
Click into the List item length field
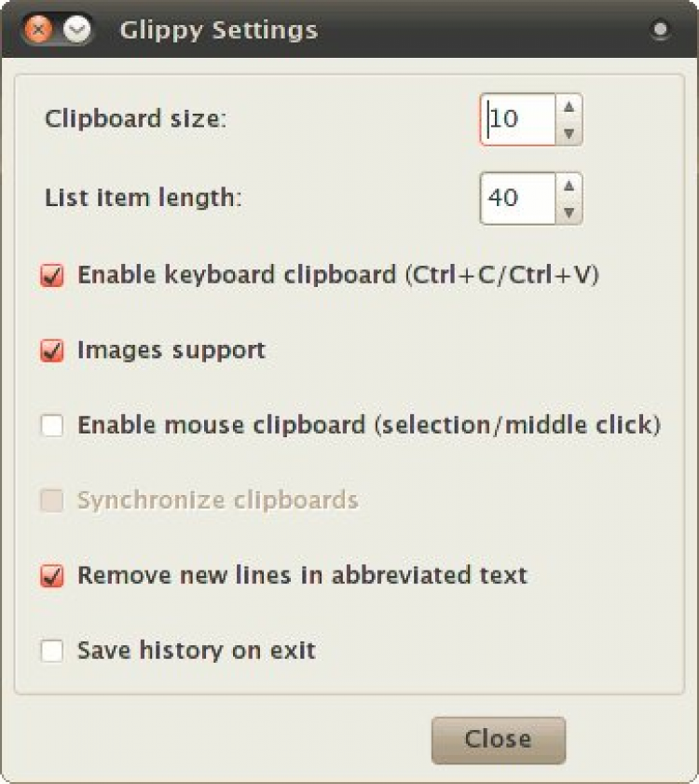pyautogui.click(x=518, y=199)
